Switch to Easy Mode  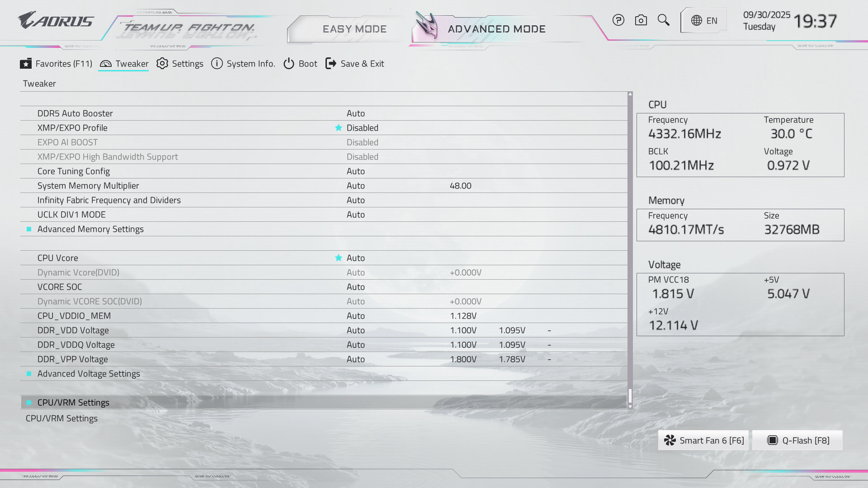pos(354,29)
